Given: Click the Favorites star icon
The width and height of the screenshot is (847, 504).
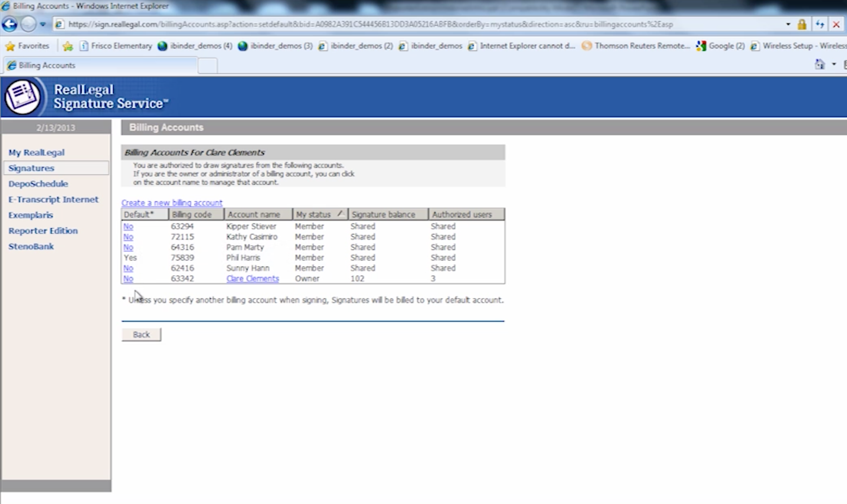Looking at the screenshot, I should pyautogui.click(x=10, y=46).
